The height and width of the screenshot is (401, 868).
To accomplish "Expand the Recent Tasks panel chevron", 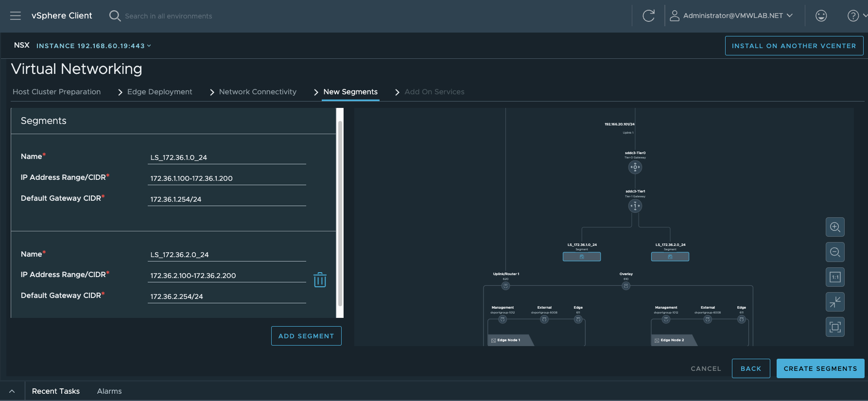I will coord(12,391).
